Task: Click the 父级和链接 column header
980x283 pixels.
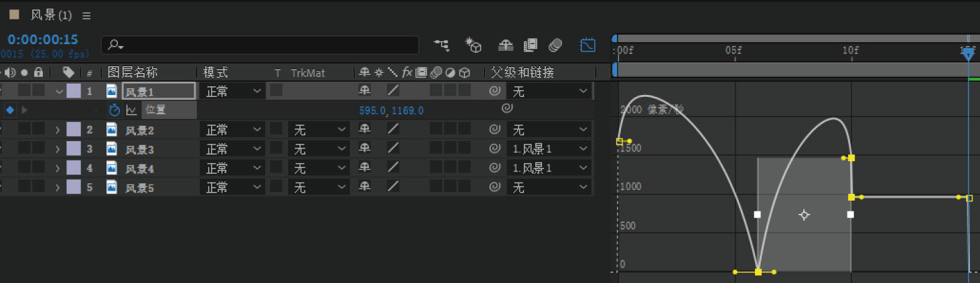Action: [522, 72]
